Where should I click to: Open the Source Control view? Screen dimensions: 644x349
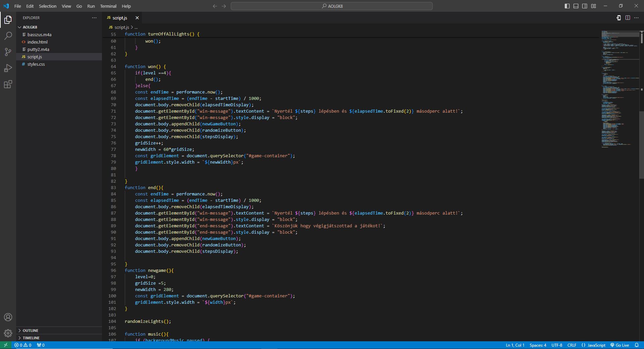coord(8,52)
